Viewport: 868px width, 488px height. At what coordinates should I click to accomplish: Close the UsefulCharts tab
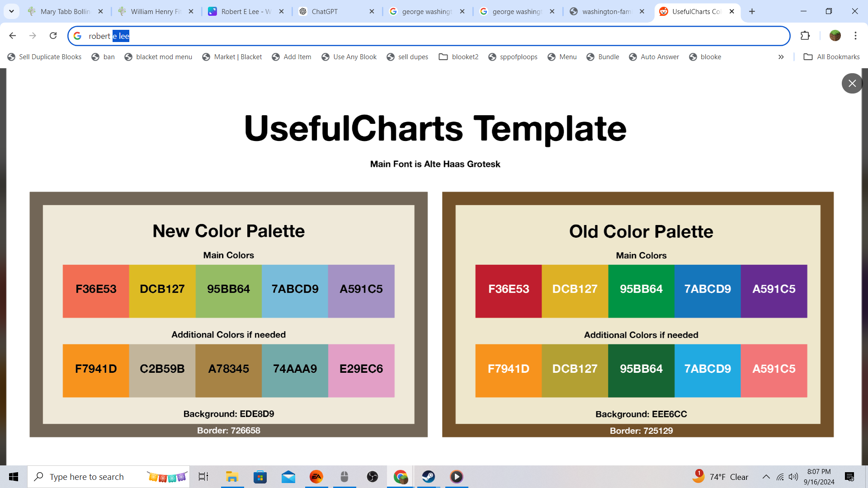click(x=731, y=11)
